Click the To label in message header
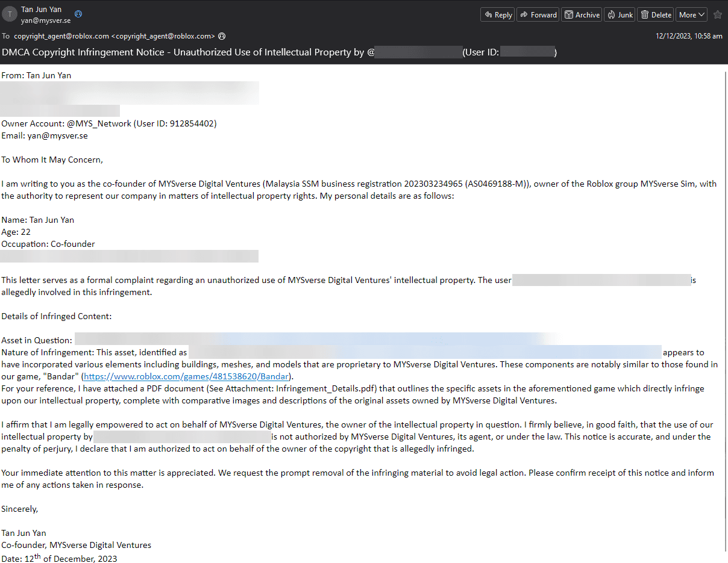 (x=6, y=36)
